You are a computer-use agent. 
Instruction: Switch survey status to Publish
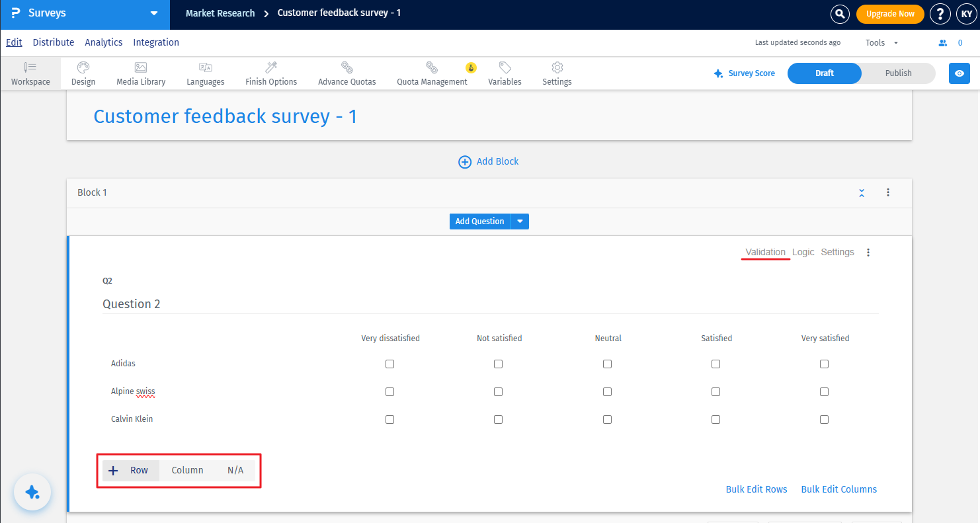coord(898,73)
